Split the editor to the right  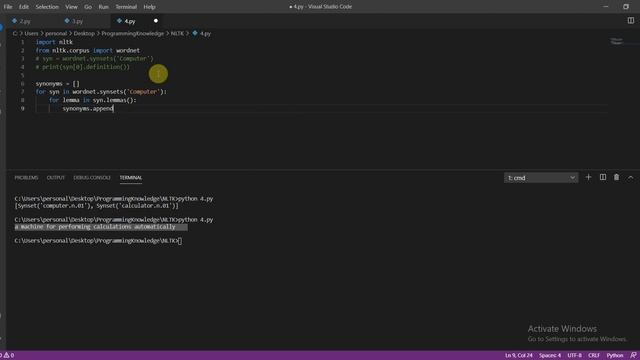click(631, 20)
